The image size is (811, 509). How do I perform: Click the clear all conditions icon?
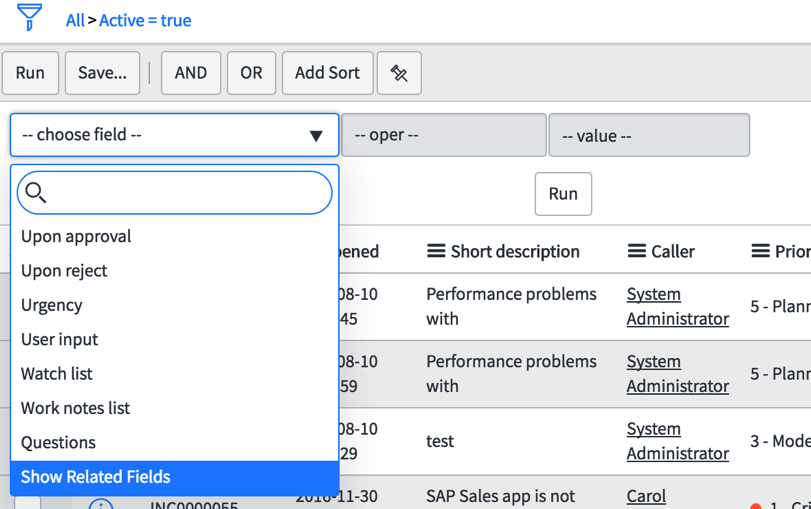399,73
